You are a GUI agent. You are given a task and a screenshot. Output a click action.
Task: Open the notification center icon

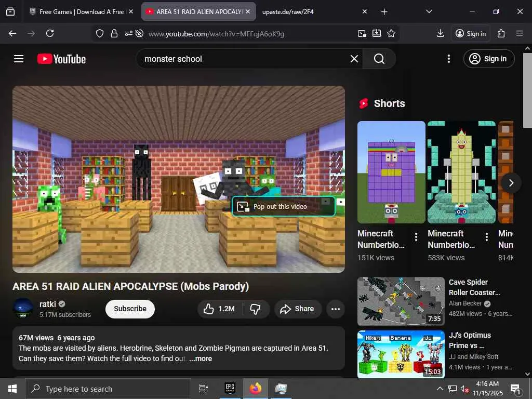pyautogui.click(x=515, y=389)
